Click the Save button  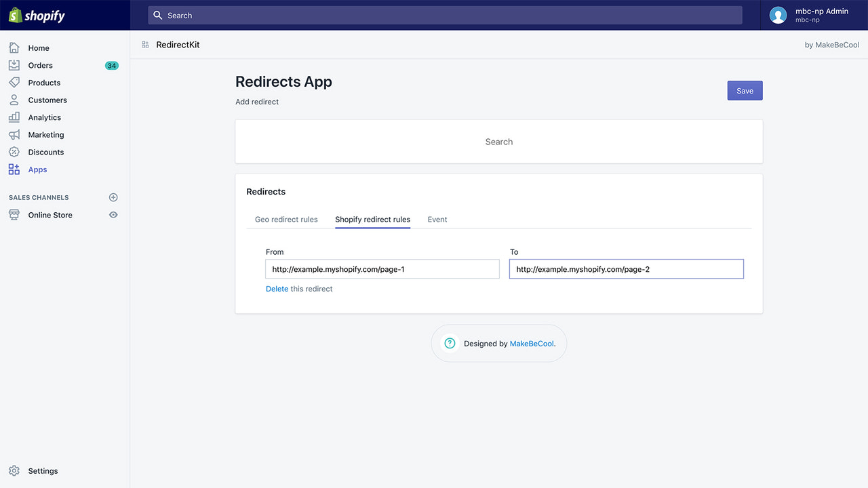[745, 90]
